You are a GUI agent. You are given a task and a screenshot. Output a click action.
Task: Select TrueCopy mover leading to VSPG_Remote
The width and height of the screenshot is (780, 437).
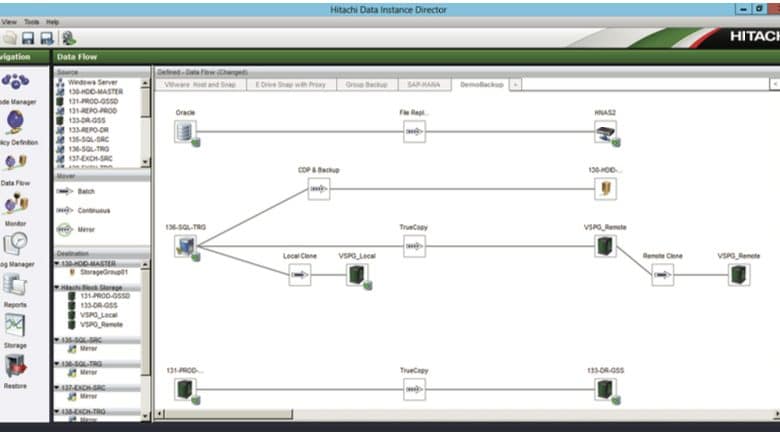point(414,246)
